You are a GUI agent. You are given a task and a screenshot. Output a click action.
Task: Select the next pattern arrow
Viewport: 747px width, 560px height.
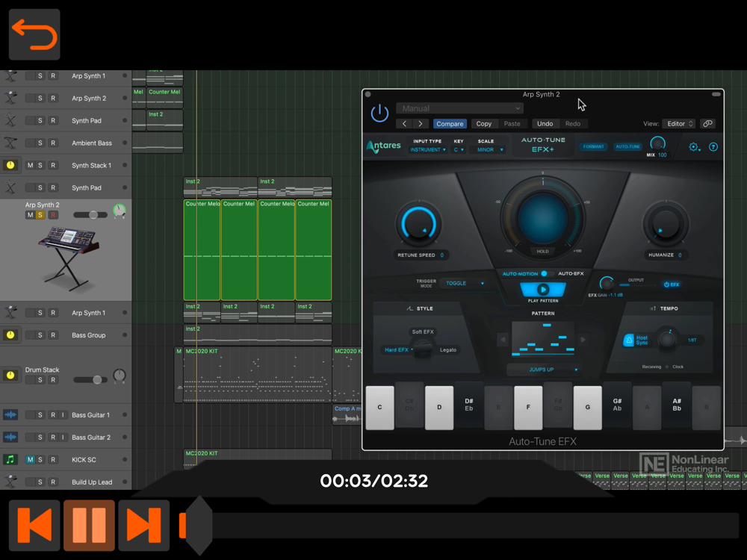click(583, 340)
